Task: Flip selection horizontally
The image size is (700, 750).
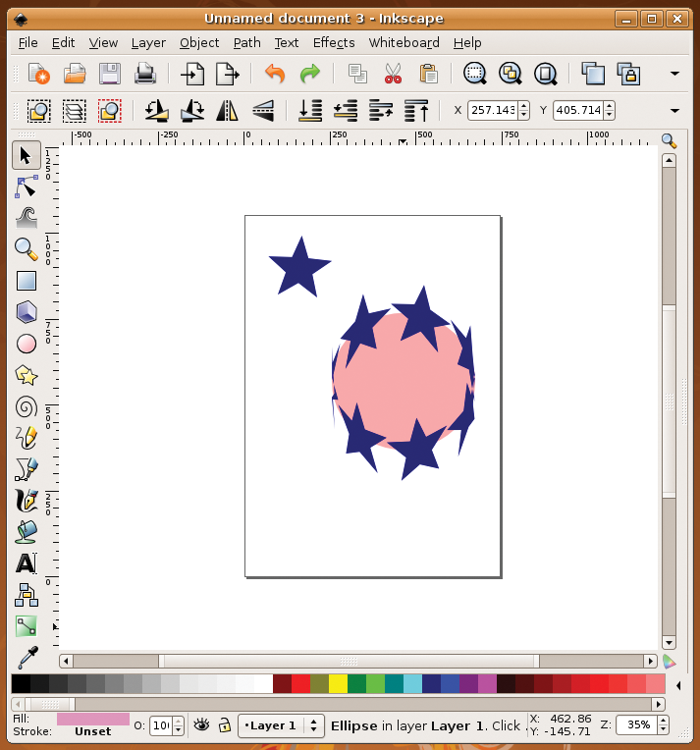Action: [x=227, y=111]
